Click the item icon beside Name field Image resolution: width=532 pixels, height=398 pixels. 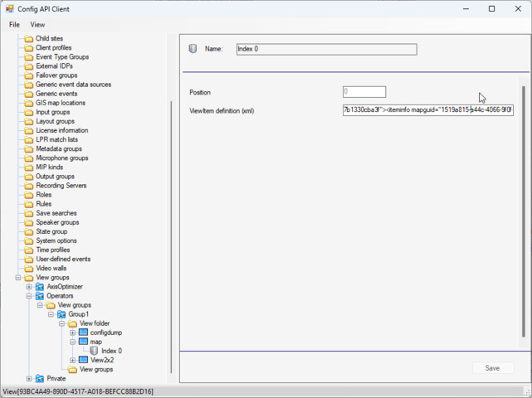click(x=193, y=49)
